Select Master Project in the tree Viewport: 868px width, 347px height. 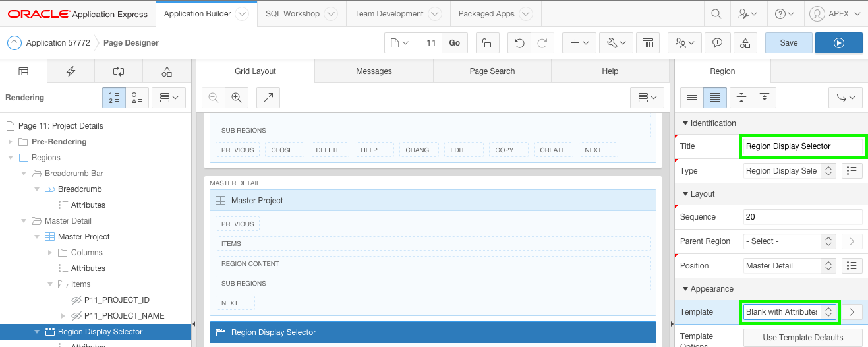(84, 237)
